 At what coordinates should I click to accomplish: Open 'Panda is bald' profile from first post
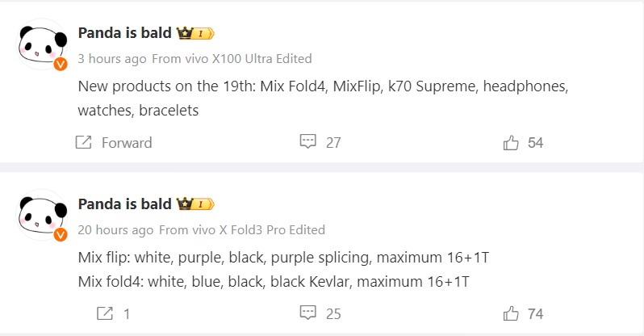pyautogui.click(x=124, y=34)
